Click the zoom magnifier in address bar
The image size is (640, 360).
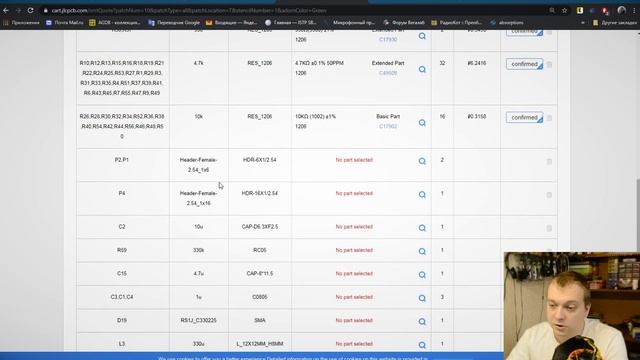552,11
